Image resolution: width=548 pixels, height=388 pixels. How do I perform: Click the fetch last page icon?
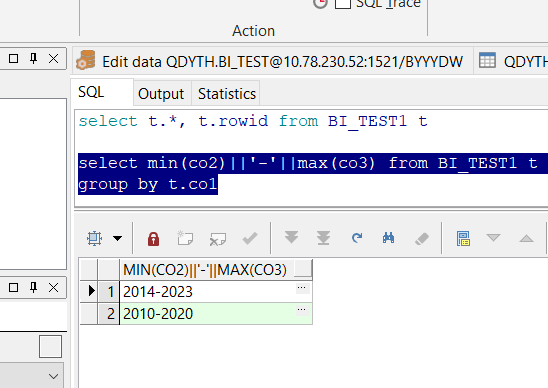[x=324, y=238]
